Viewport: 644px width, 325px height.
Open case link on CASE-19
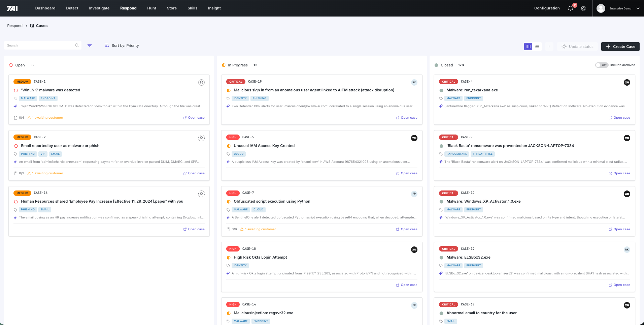407,118
